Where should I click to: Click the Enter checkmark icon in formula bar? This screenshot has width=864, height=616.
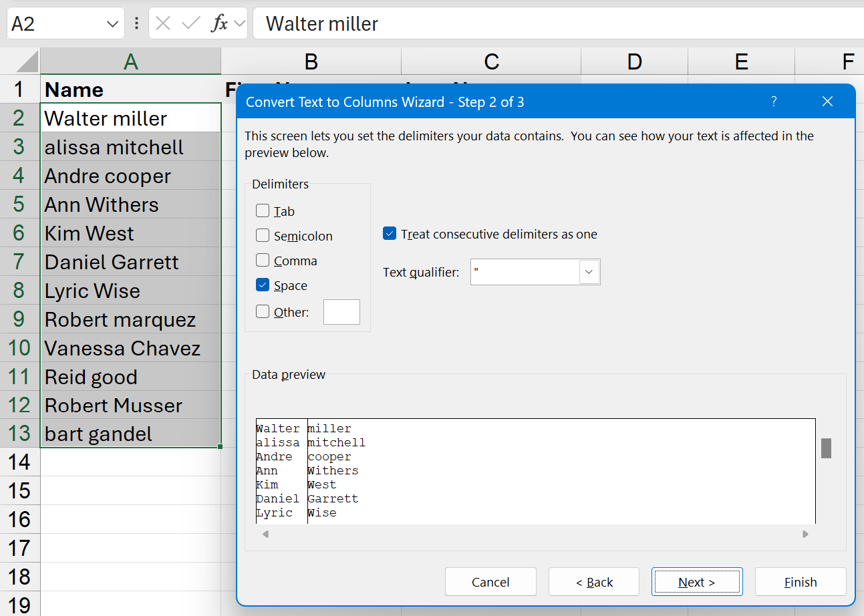click(192, 23)
